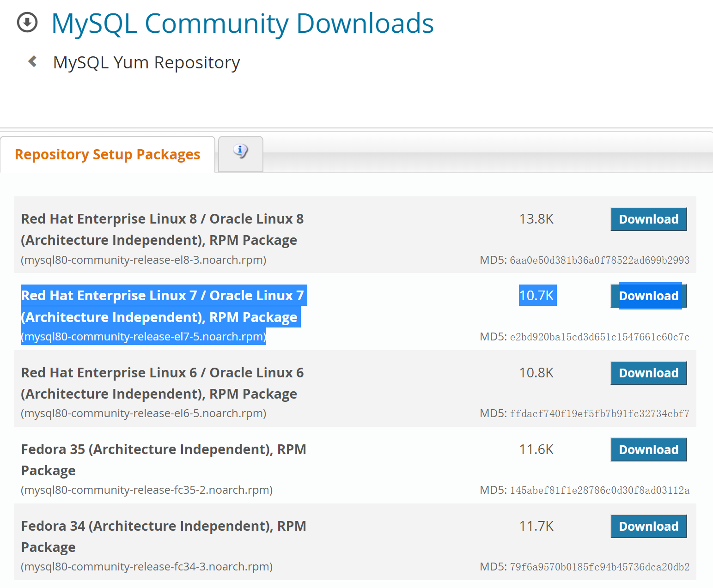This screenshot has height=588, width=713.
Task: Download the Red Hat Enterprise Linux 6 package
Action: point(649,373)
